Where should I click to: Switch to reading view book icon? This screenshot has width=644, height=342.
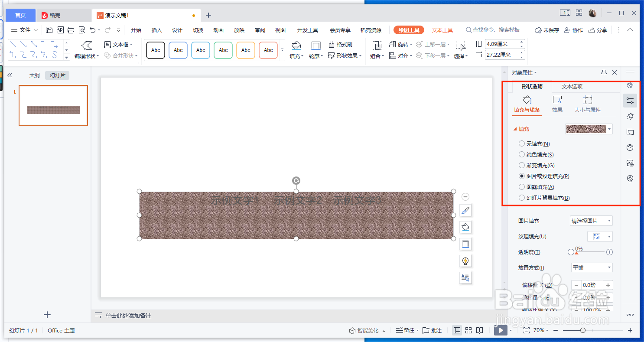479,330
